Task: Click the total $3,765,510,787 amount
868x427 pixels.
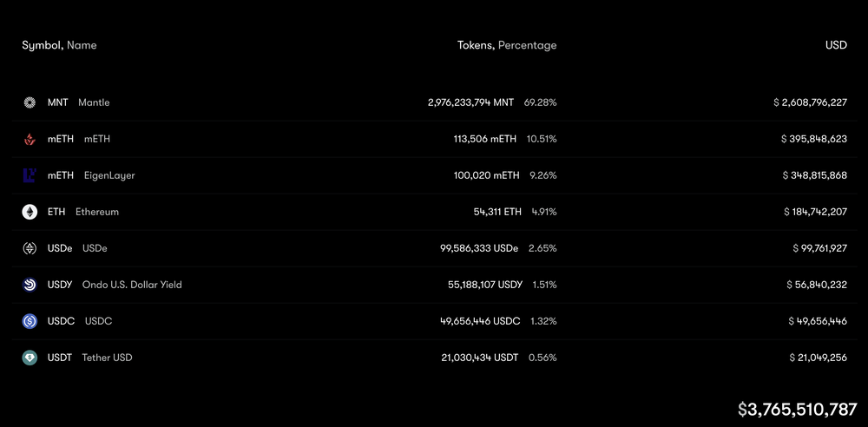Action: pyautogui.click(x=798, y=410)
